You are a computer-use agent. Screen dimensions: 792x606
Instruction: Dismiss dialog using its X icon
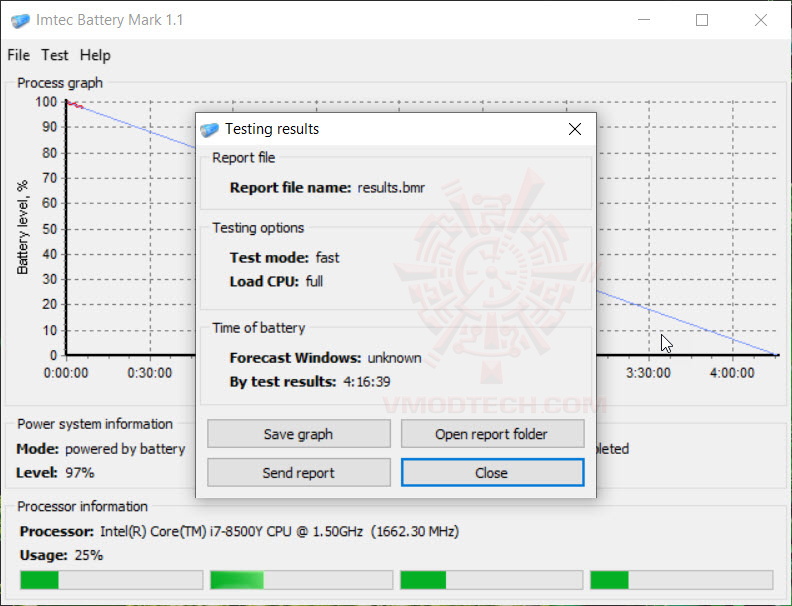point(575,129)
